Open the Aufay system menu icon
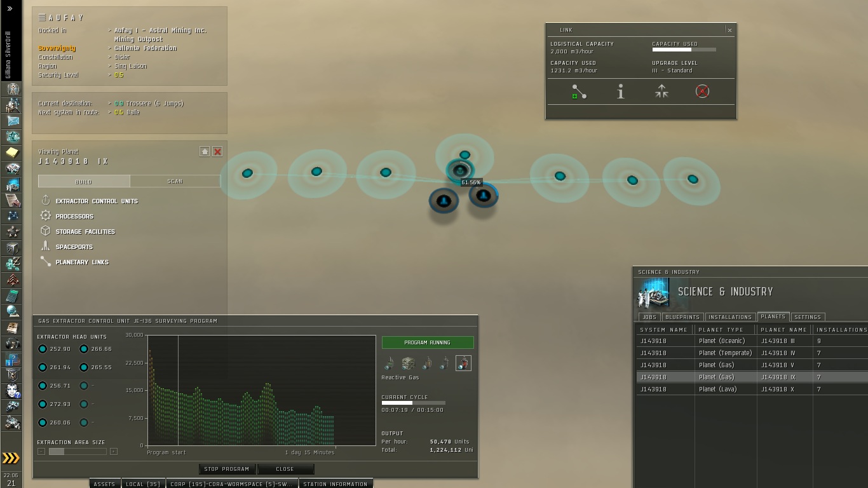 tap(42, 18)
